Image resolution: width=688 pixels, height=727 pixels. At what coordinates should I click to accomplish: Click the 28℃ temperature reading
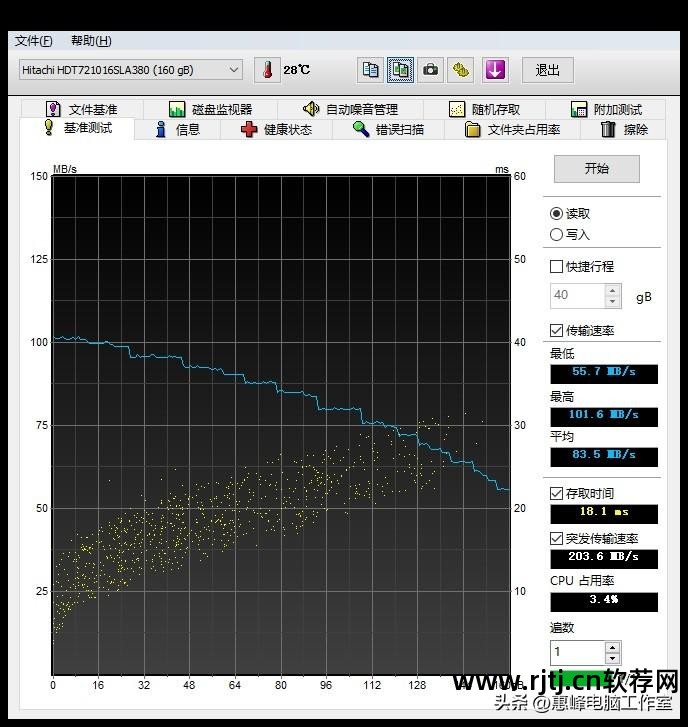tap(297, 70)
